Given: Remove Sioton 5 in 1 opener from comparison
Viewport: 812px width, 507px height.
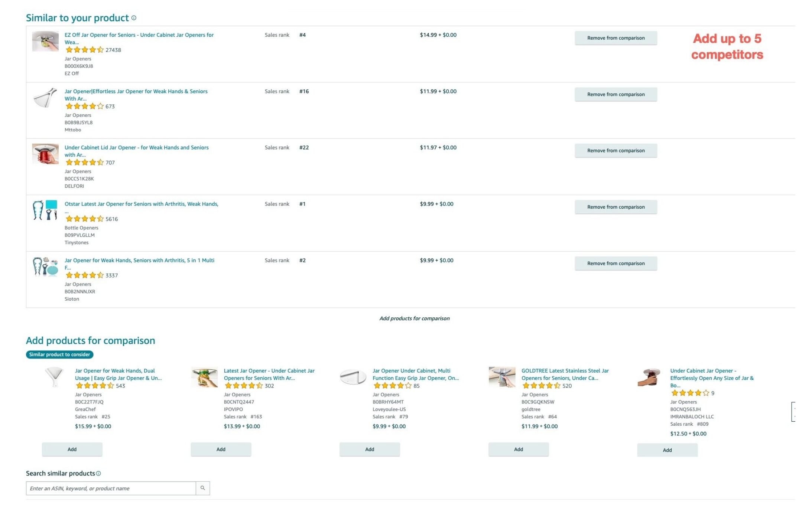Looking at the screenshot, I should click(x=616, y=263).
